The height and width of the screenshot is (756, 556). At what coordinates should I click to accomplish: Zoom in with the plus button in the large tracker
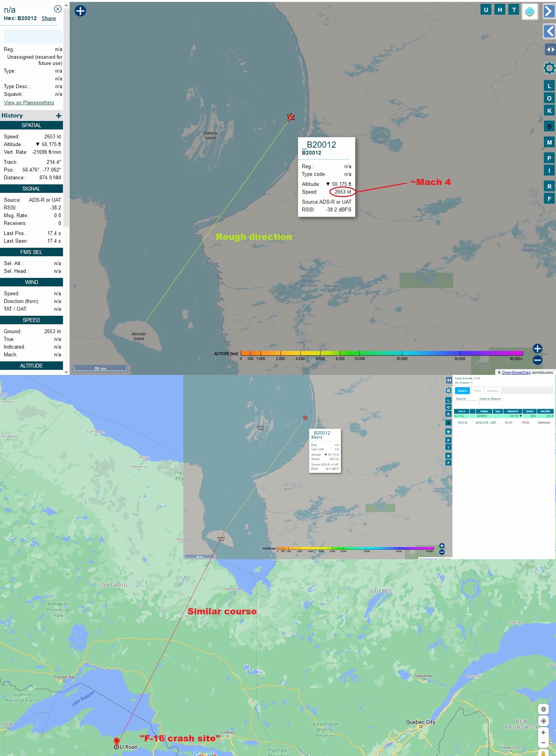point(537,349)
